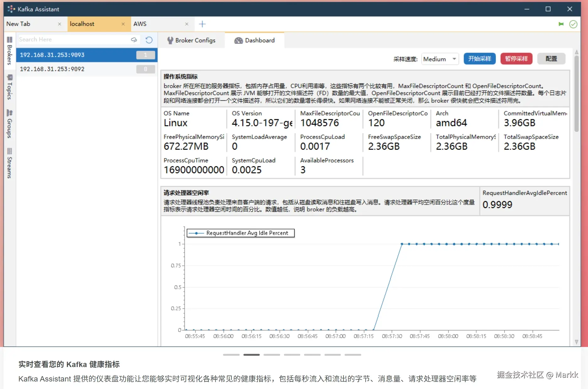The image size is (588, 389).
Task: Minimize the Kafka Assistant window
Action: coord(527,9)
